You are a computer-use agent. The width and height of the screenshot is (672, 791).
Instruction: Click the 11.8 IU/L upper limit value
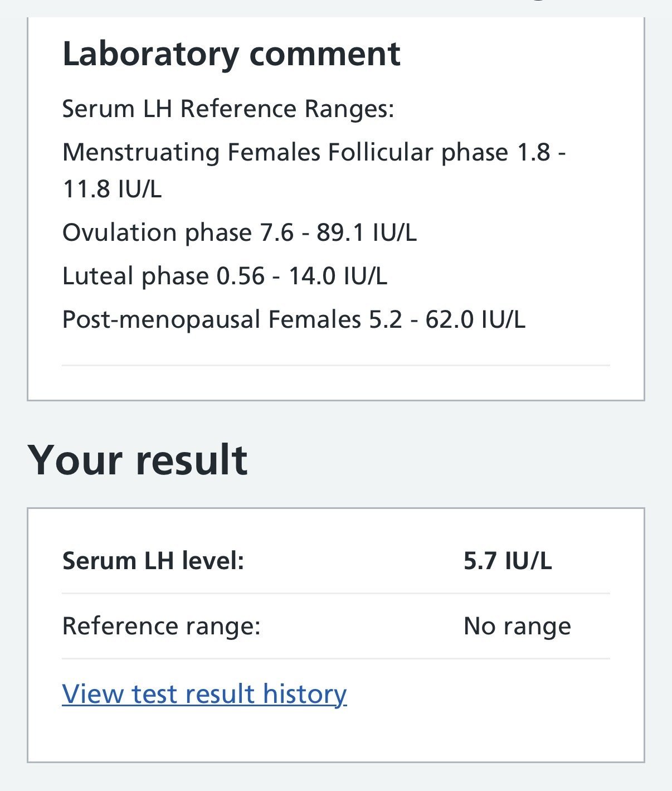pyautogui.click(x=112, y=189)
